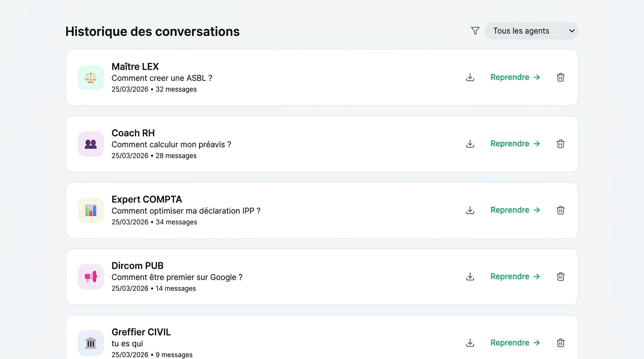The image size is (644, 359).
Task: Resume the Expert COMPTA conversation
Action: (515, 210)
